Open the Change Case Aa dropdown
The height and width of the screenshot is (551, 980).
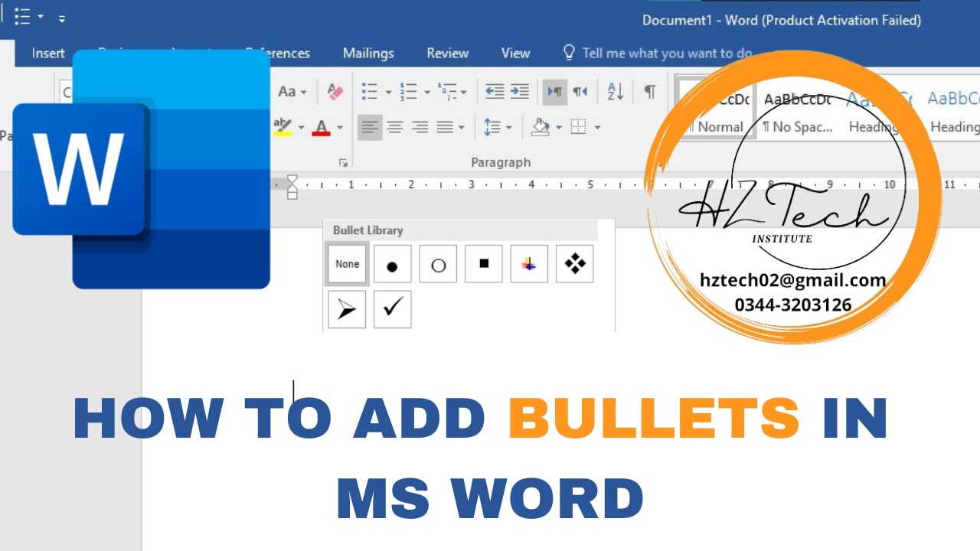tap(292, 92)
